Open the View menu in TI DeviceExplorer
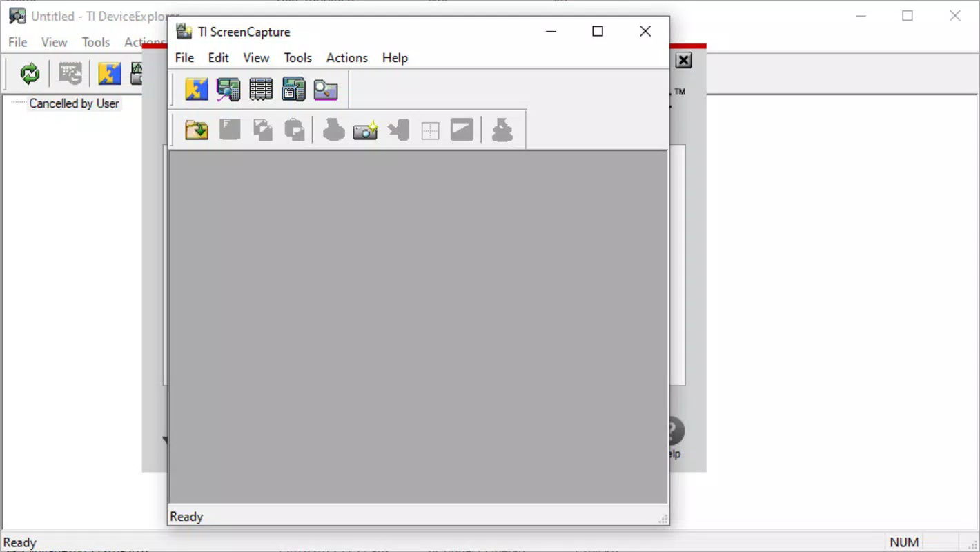 55,42
